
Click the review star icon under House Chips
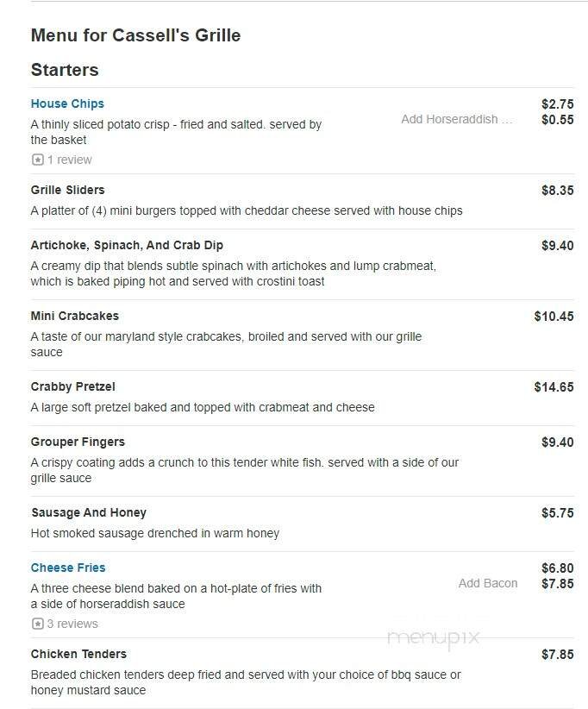pos(37,160)
